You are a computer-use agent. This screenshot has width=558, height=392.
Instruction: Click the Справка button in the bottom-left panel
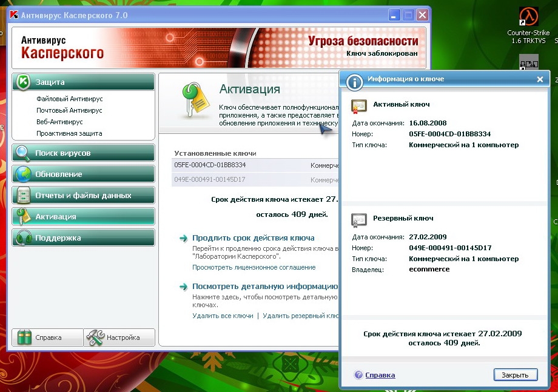(x=47, y=337)
